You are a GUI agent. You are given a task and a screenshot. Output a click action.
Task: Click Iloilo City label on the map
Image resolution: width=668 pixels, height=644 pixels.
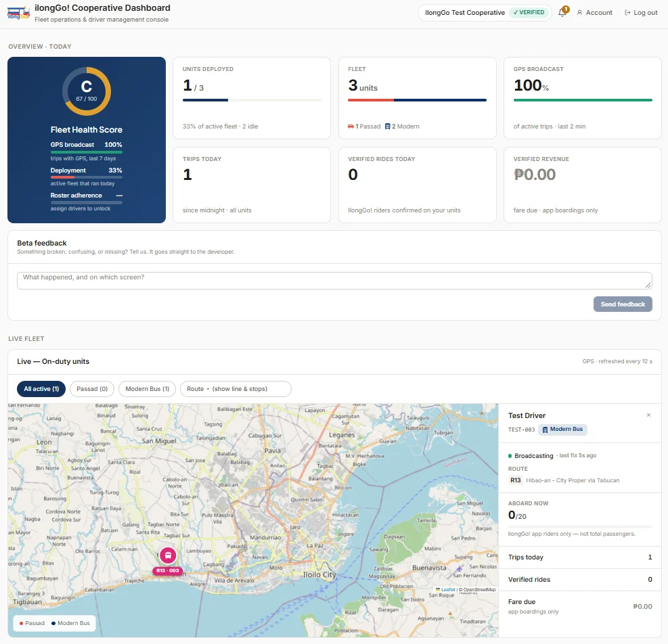coord(319,574)
